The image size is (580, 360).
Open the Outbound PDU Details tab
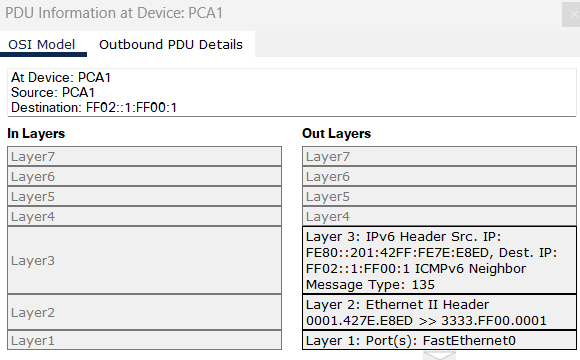171,44
